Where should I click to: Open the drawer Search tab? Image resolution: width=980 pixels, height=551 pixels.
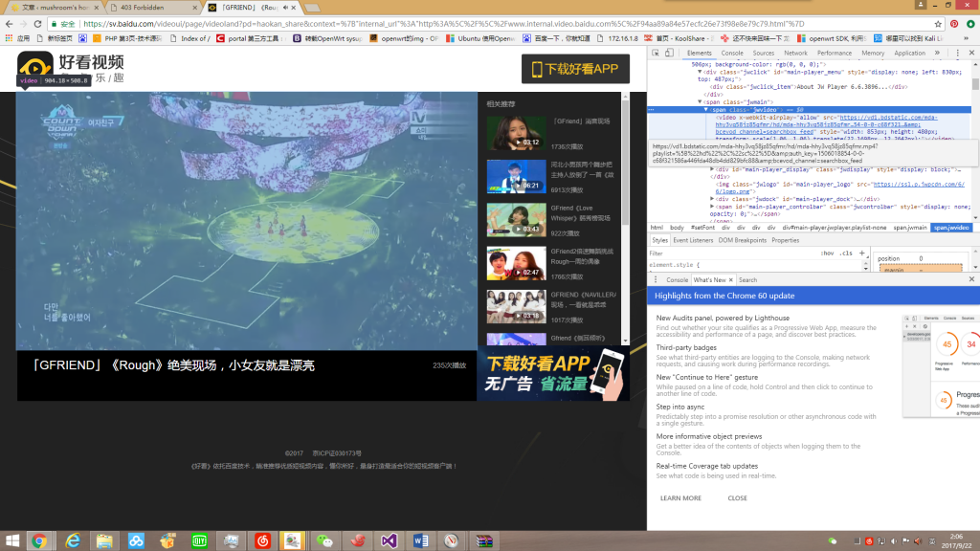(x=747, y=280)
